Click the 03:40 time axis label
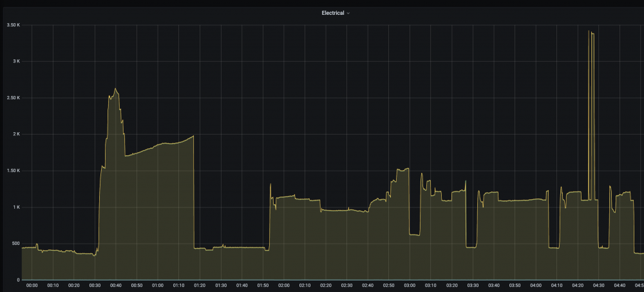Viewport: 644px width, 292px height. coord(494,286)
